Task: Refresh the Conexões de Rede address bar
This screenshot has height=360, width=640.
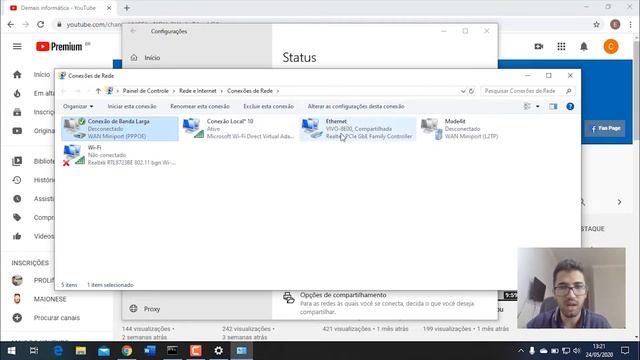Action: (x=471, y=91)
